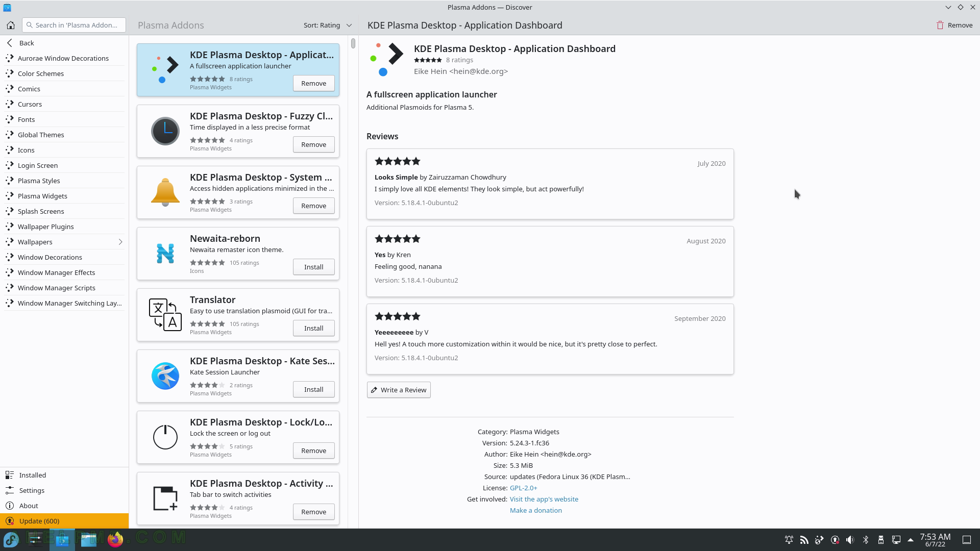Open volume control in system tray
This screenshot has width=980, height=551.
click(x=850, y=540)
